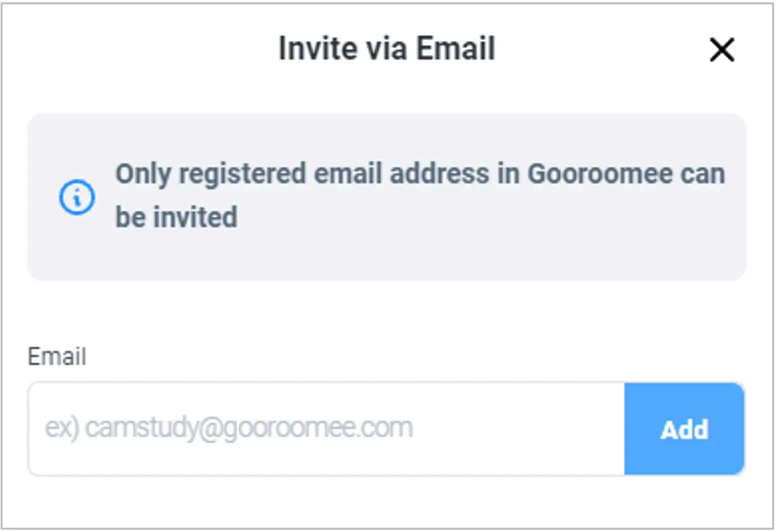
Task: Click the word "registered" in the notice
Action: coord(242,174)
